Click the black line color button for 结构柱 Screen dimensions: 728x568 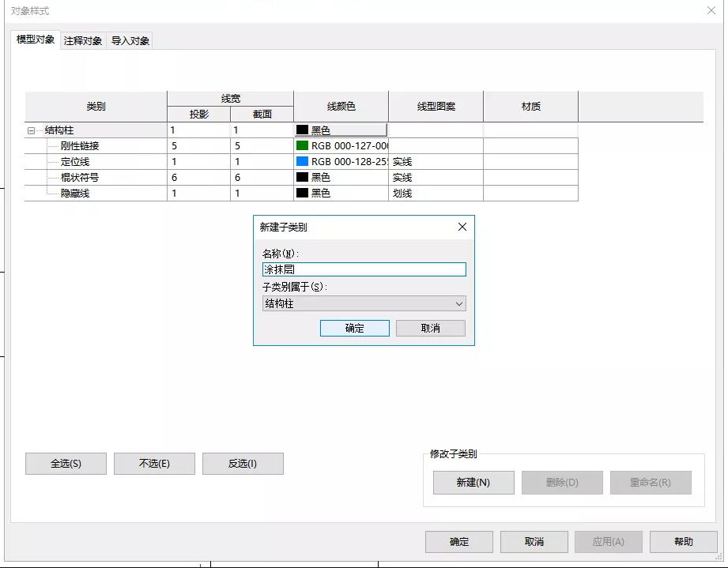(341, 130)
